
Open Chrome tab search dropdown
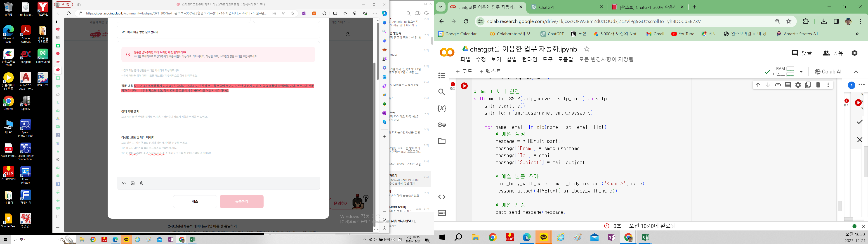(x=440, y=7)
